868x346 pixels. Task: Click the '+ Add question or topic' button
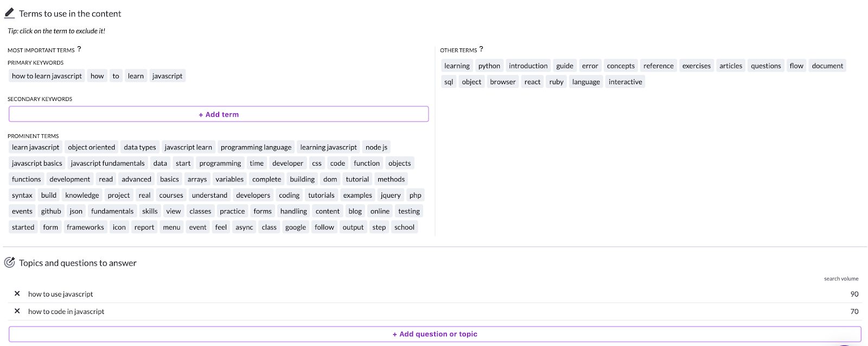click(x=435, y=334)
